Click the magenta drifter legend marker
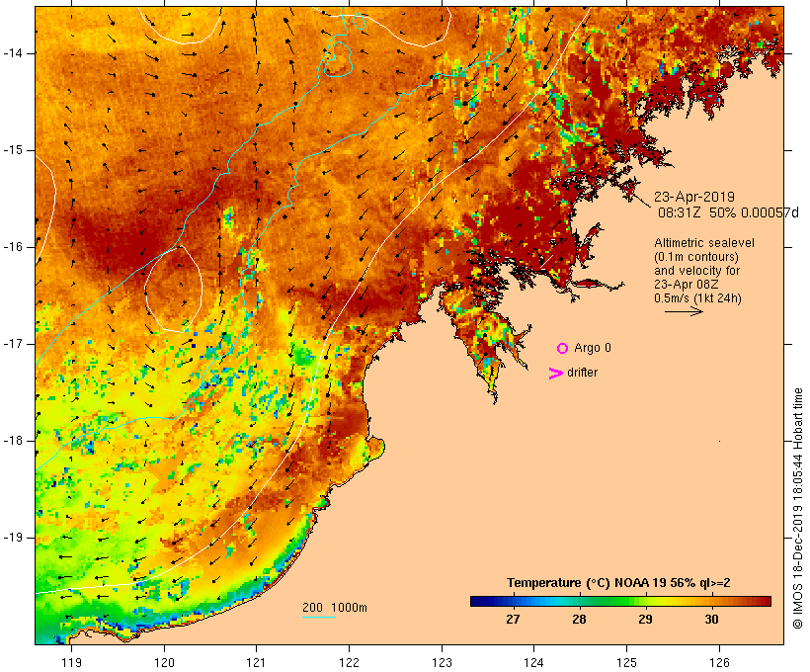Image resolution: width=810 pixels, height=672 pixels. point(556,374)
